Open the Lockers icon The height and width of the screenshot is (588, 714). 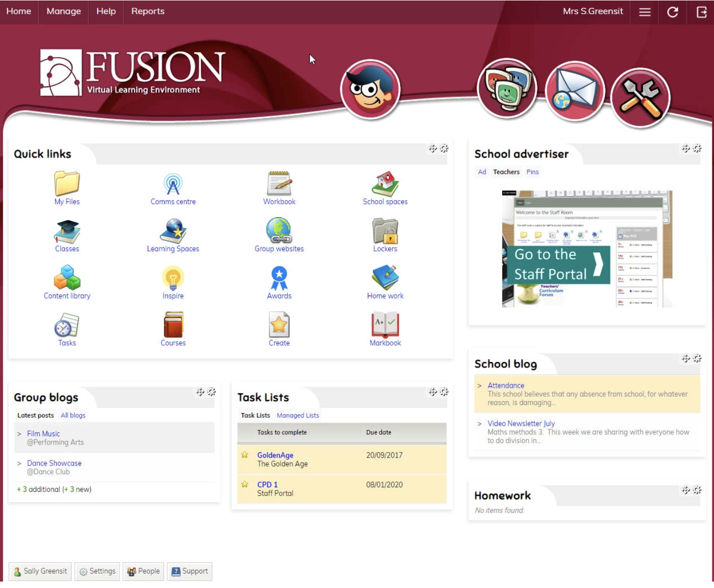pos(385,231)
